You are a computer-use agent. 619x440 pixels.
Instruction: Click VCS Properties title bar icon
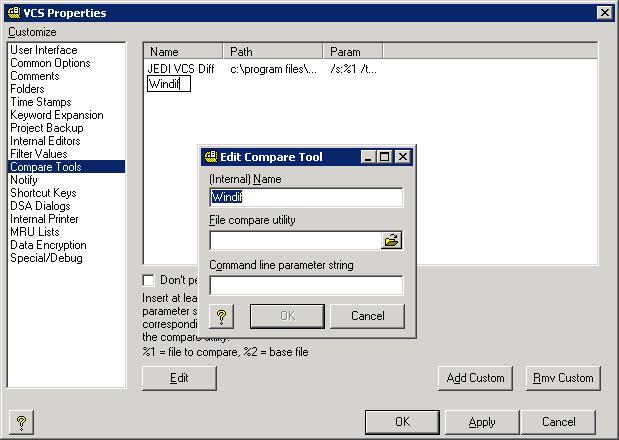14,13
